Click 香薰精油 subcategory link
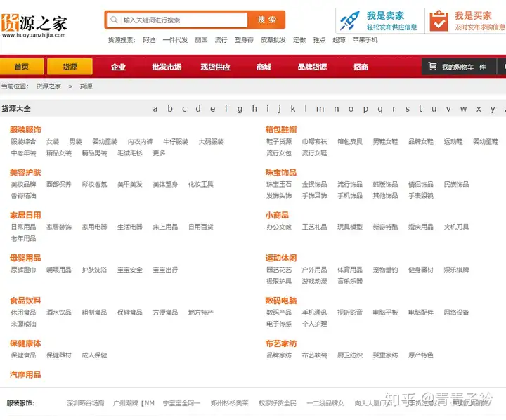The image size is (506, 420). pyautogui.click(x=24, y=196)
